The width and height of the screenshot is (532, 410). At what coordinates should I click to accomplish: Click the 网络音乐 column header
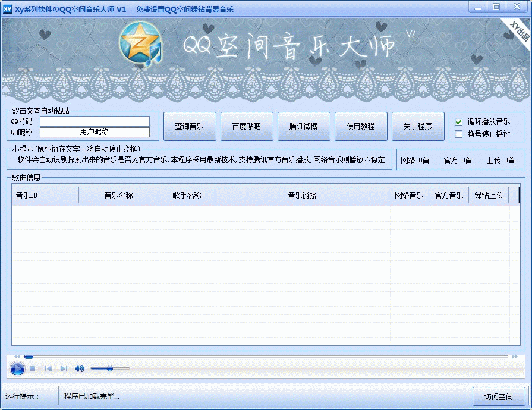(x=409, y=195)
